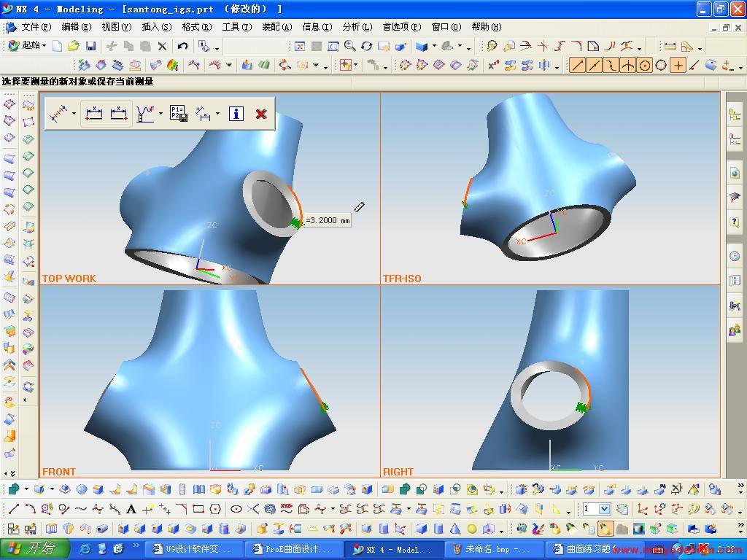Click the Information icon in the measure toolbar
Screen dimensions: 747x560
tap(236, 114)
